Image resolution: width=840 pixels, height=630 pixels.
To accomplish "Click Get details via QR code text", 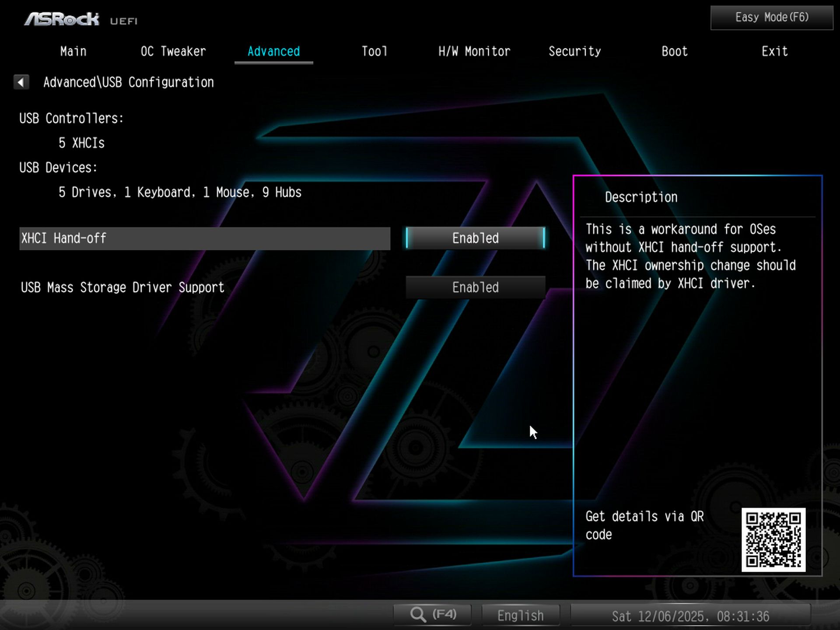I will (x=645, y=525).
